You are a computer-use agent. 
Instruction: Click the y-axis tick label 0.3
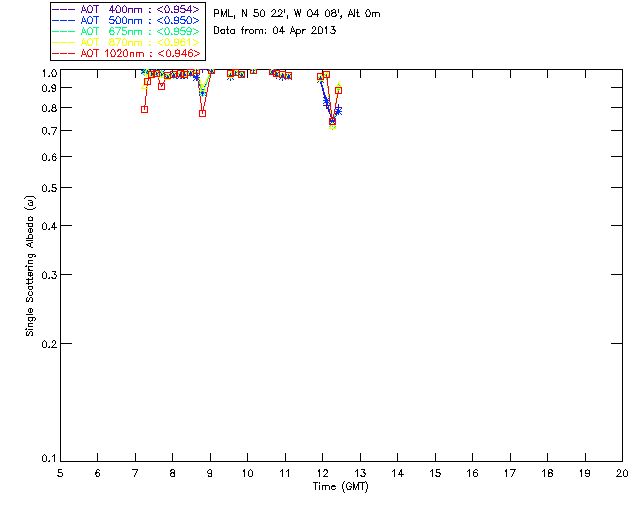click(49, 275)
